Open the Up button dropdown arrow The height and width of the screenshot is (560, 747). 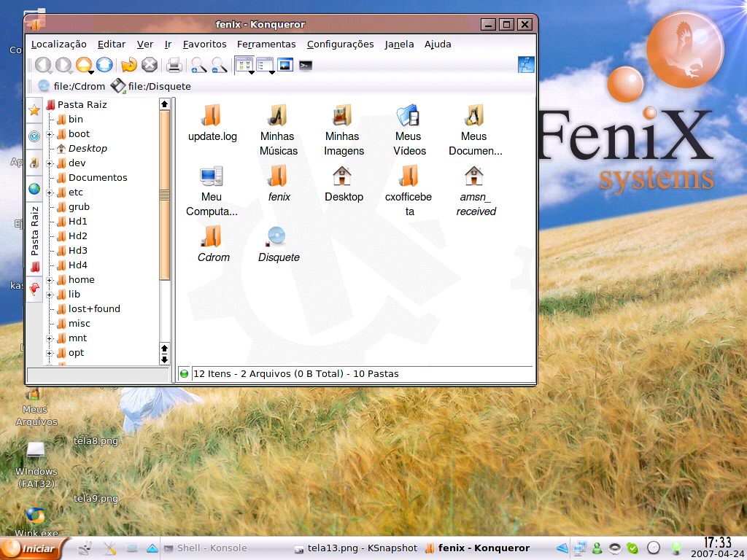coord(90,72)
